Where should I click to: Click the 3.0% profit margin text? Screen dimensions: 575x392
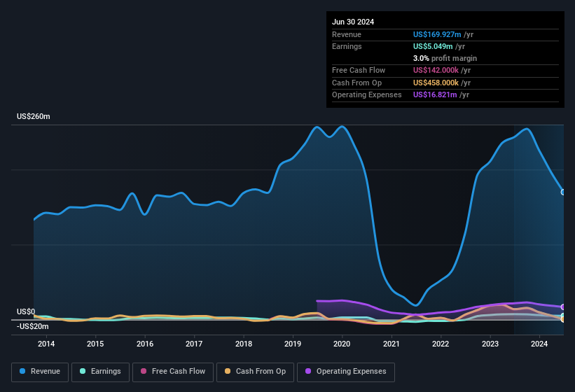click(x=445, y=58)
